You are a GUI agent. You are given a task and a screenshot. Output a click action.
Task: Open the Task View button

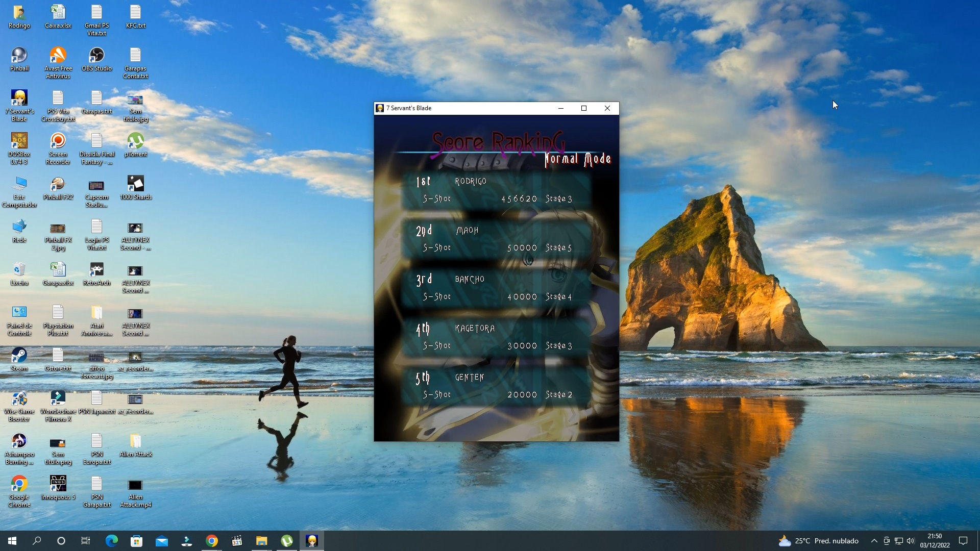[86, 541]
